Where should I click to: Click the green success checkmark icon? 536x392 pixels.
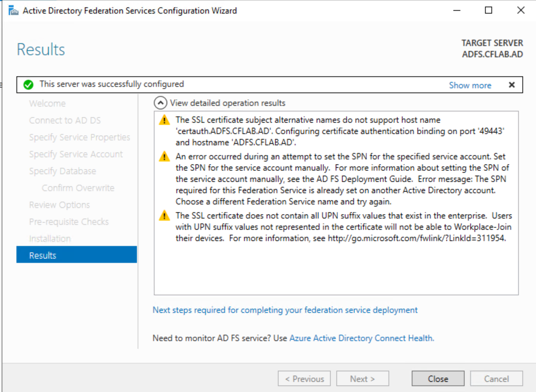click(28, 85)
